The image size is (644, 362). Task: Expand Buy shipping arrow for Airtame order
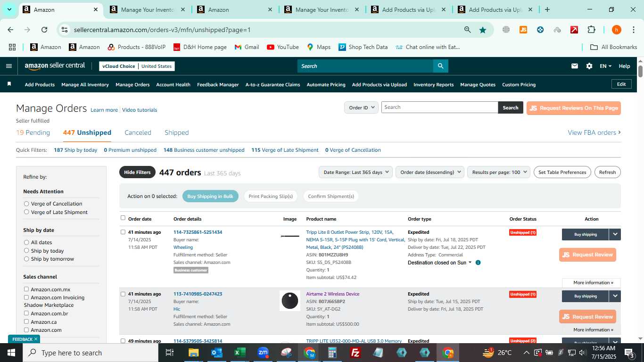[615, 296]
